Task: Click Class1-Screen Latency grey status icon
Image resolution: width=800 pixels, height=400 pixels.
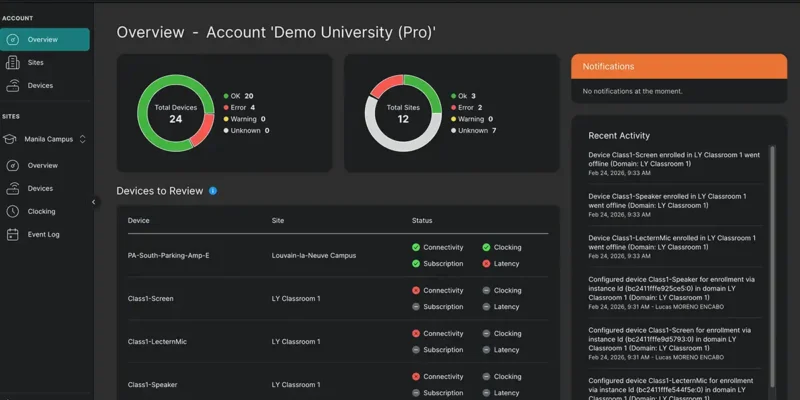Action: [x=486, y=307]
